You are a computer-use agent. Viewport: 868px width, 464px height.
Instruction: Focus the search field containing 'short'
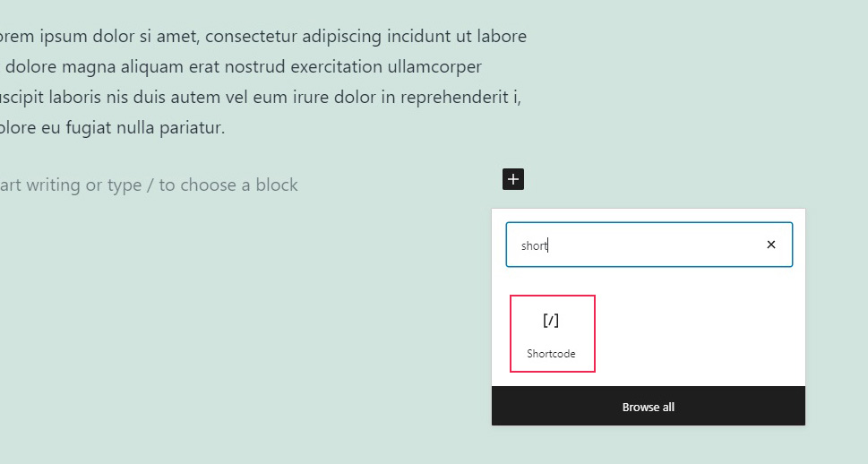click(649, 245)
